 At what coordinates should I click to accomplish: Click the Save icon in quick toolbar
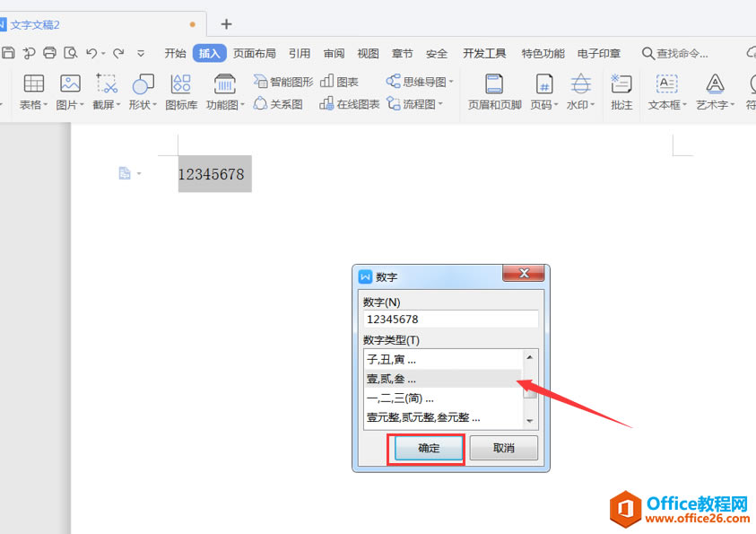click(x=8, y=53)
